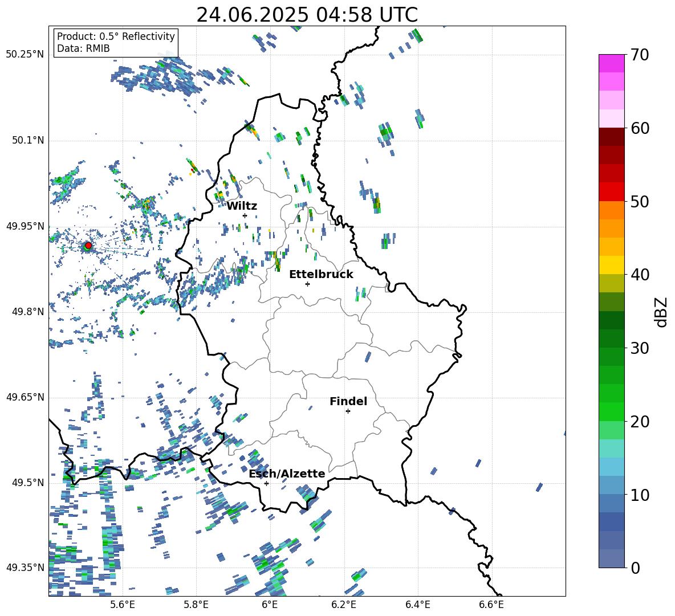
Task: Click the 49.65°N latitude label
Action: 25,397
